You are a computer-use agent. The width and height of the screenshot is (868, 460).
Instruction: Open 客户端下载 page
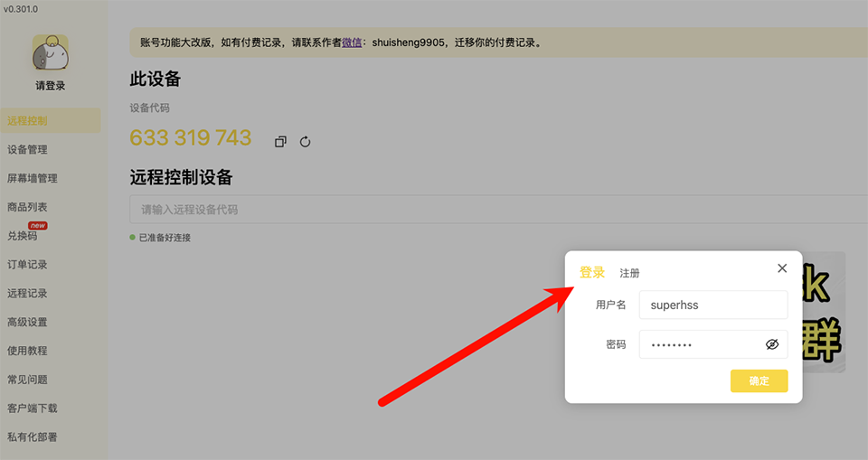tap(33, 408)
